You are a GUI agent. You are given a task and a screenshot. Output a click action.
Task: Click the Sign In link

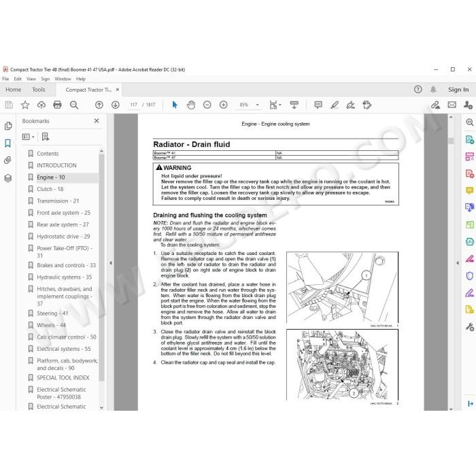458,90
